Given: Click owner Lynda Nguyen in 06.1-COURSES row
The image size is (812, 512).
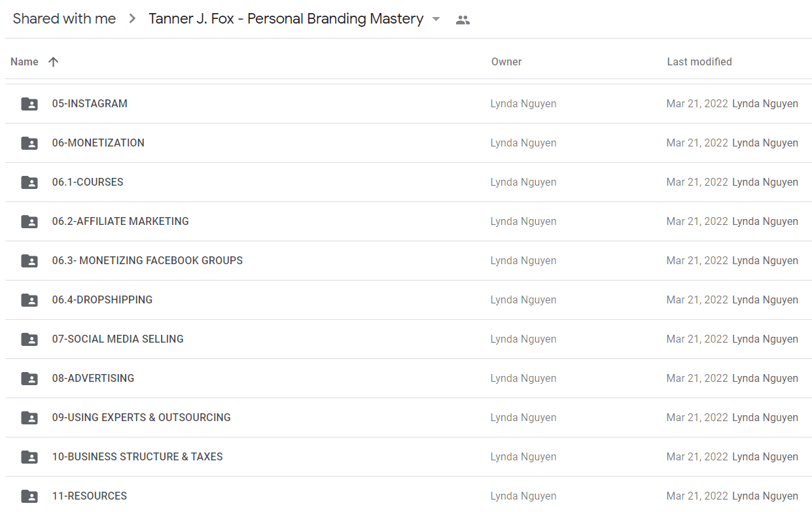Looking at the screenshot, I should (523, 182).
